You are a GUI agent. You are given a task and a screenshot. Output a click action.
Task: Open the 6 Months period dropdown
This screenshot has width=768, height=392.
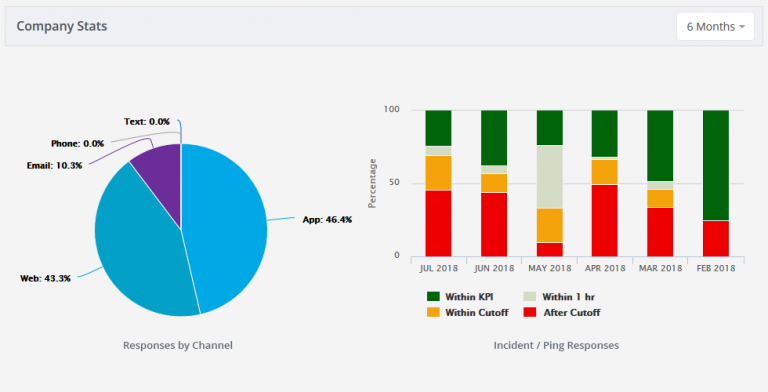pyautogui.click(x=715, y=26)
